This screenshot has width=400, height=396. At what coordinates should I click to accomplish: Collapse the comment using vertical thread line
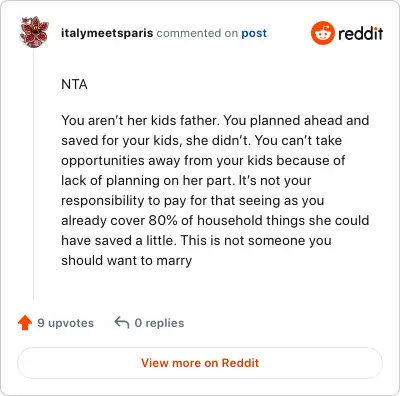click(x=34, y=173)
